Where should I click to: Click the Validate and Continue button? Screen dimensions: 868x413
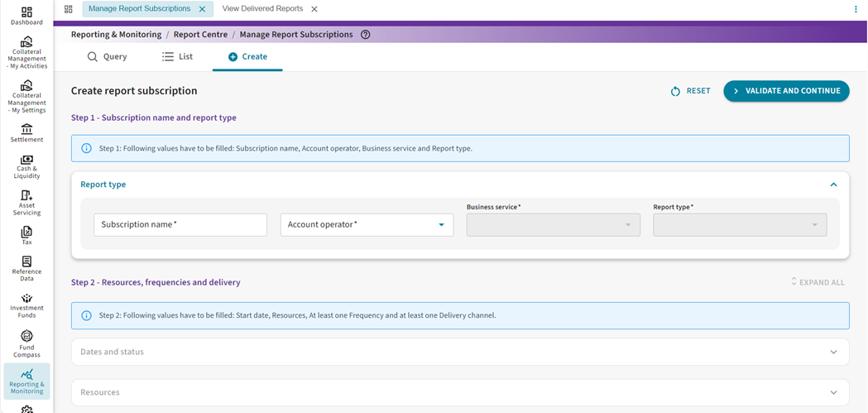tap(786, 91)
